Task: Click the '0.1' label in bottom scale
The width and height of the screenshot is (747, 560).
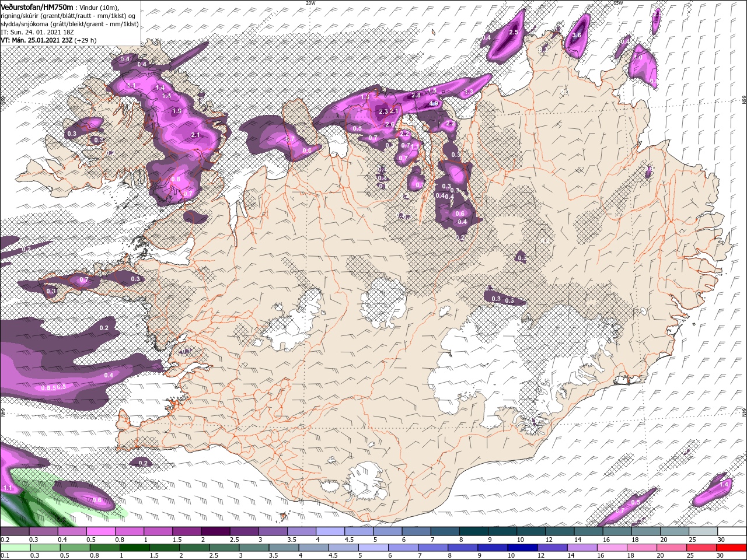Action: 5,556
